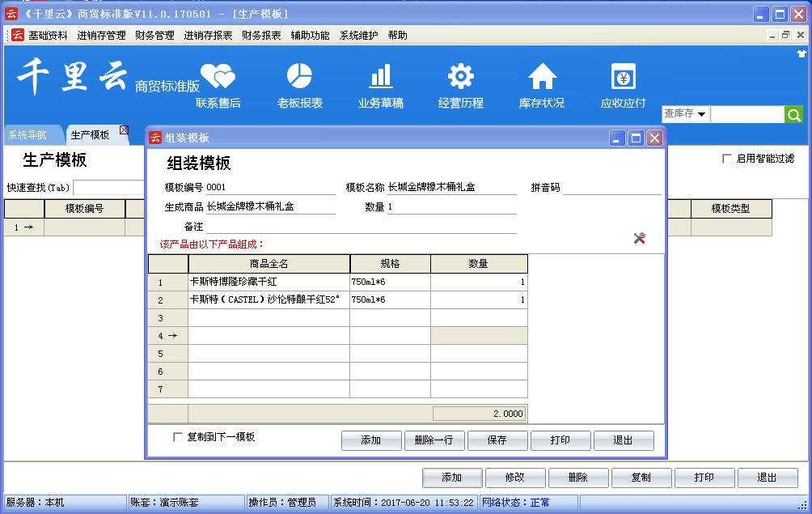Image resolution: width=812 pixels, height=514 pixels.
Task: Expand the 查库存 dropdown
Action: 701,114
